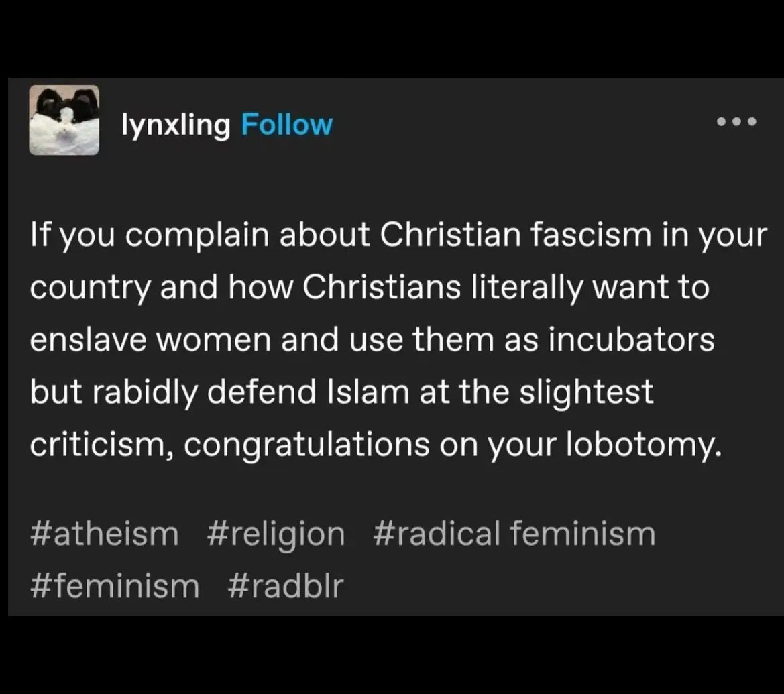Click the space beside the Follow link

pos(469,124)
